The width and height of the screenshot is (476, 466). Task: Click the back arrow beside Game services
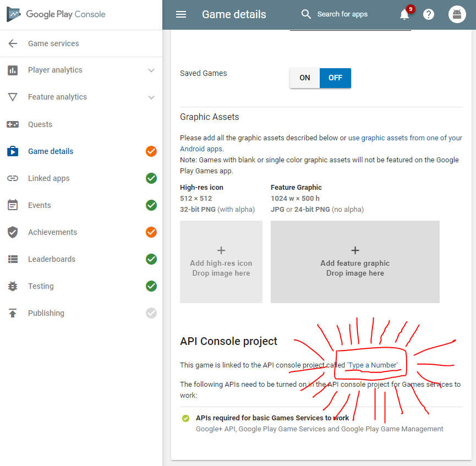[13, 43]
